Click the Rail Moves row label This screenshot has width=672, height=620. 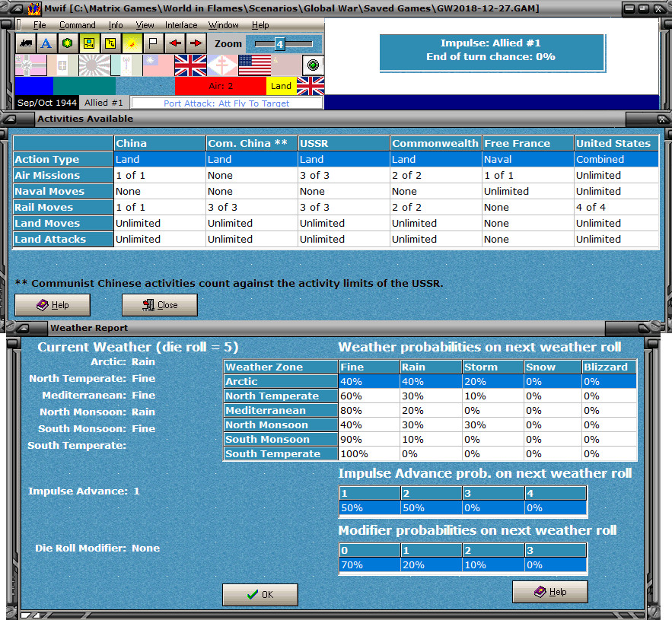pos(63,208)
